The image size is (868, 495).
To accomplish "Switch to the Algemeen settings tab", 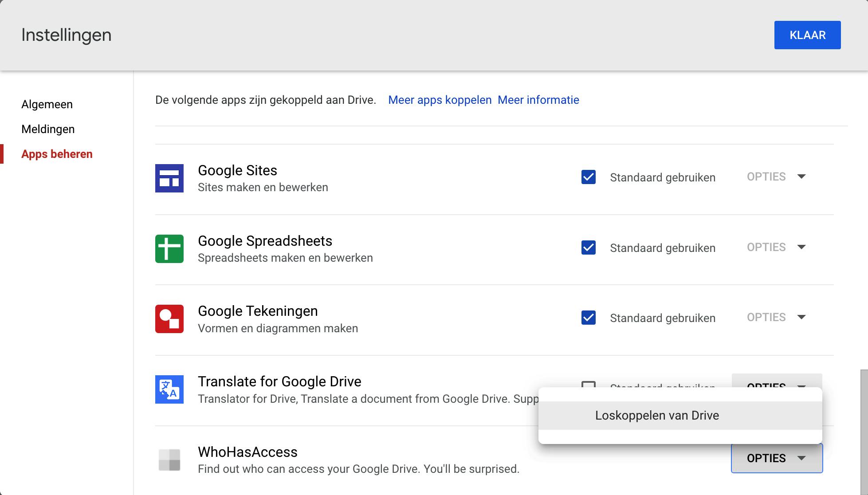I will point(47,104).
